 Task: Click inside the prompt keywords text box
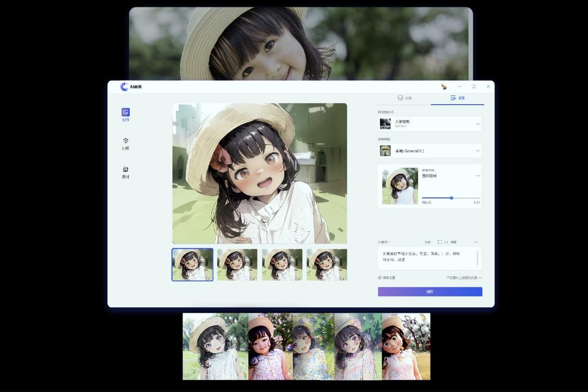pos(426,258)
